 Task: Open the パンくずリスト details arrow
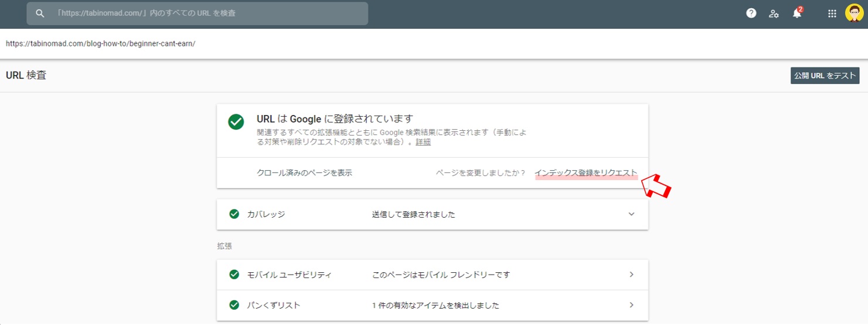[x=631, y=305]
